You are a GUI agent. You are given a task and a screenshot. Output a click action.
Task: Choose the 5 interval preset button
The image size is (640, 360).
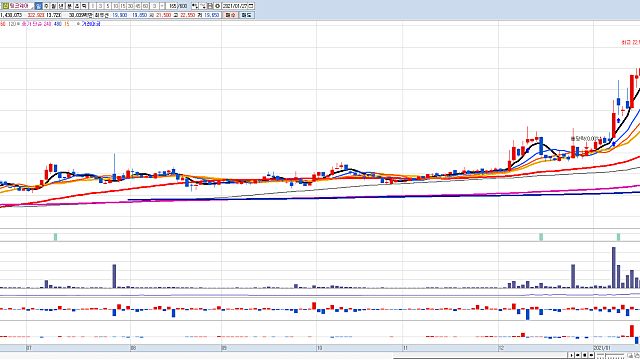(x=108, y=6)
